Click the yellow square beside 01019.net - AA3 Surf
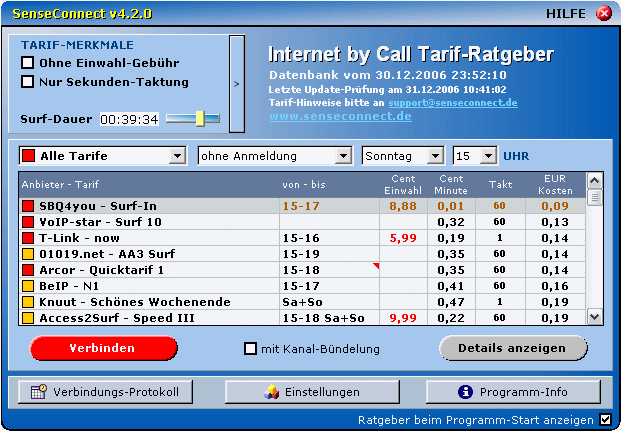 point(28,254)
